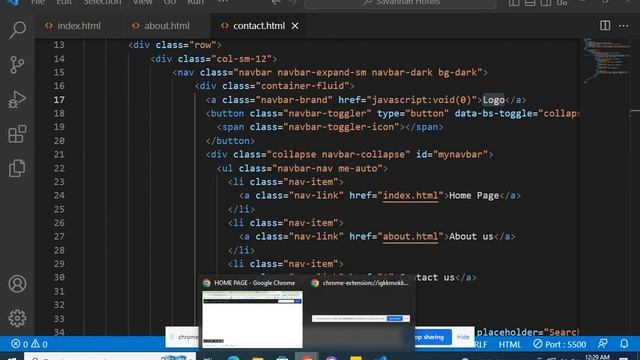Open the Explorer files view icon
This screenshot has width=640, height=360.
point(17,168)
